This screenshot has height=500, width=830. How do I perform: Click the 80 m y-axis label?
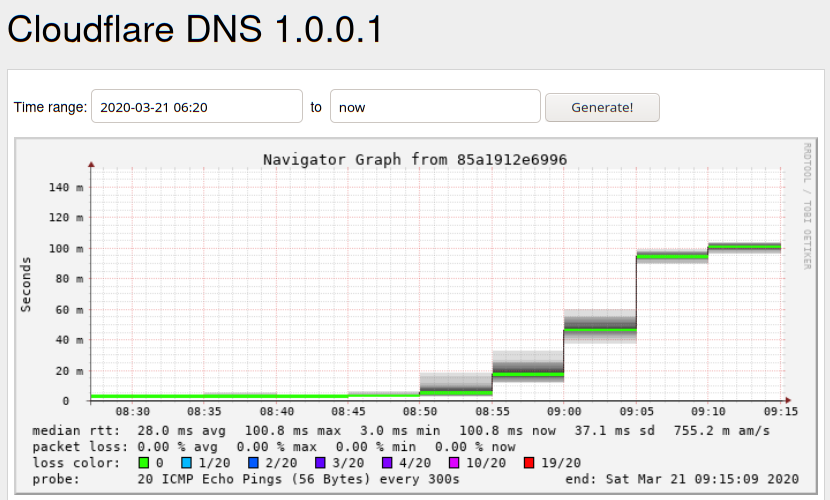69,278
